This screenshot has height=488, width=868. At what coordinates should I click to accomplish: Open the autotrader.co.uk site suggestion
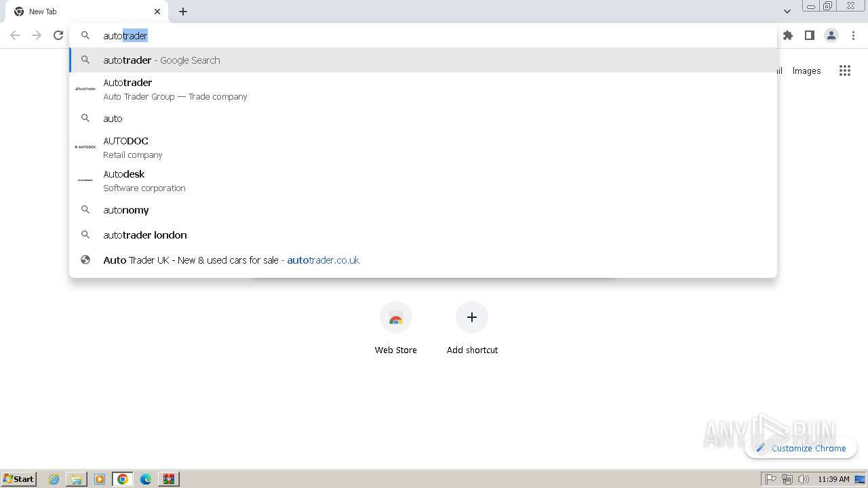click(423, 260)
